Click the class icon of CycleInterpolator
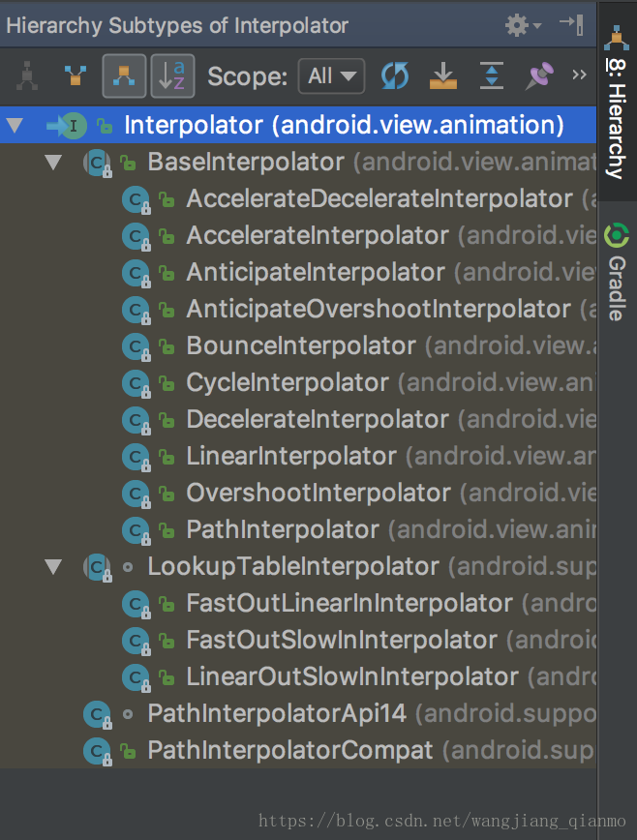Image resolution: width=637 pixels, height=840 pixels. (x=136, y=383)
